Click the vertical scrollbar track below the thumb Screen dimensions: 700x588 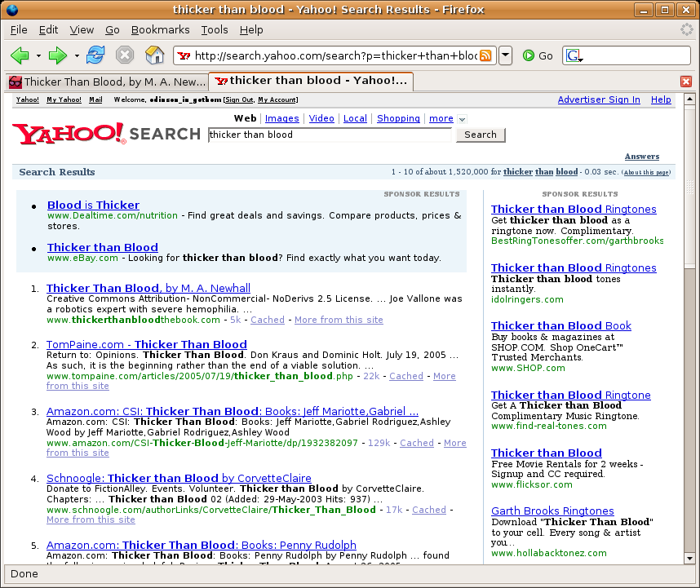pos(689,410)
